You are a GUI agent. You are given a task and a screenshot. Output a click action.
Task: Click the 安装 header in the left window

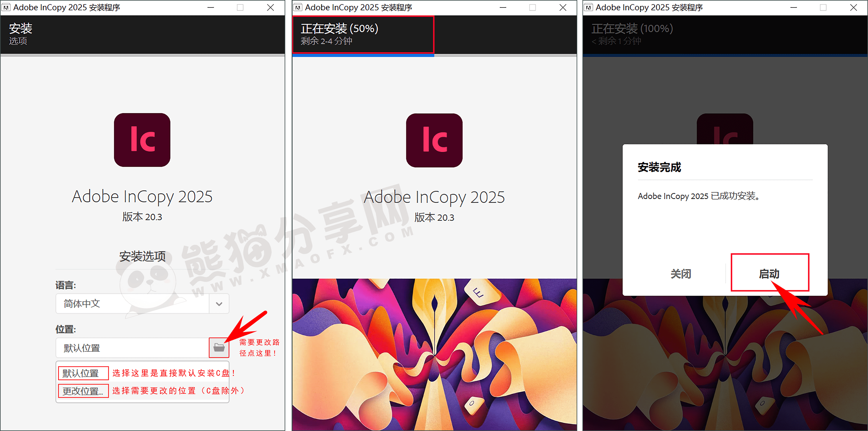(x=20, y=29)
